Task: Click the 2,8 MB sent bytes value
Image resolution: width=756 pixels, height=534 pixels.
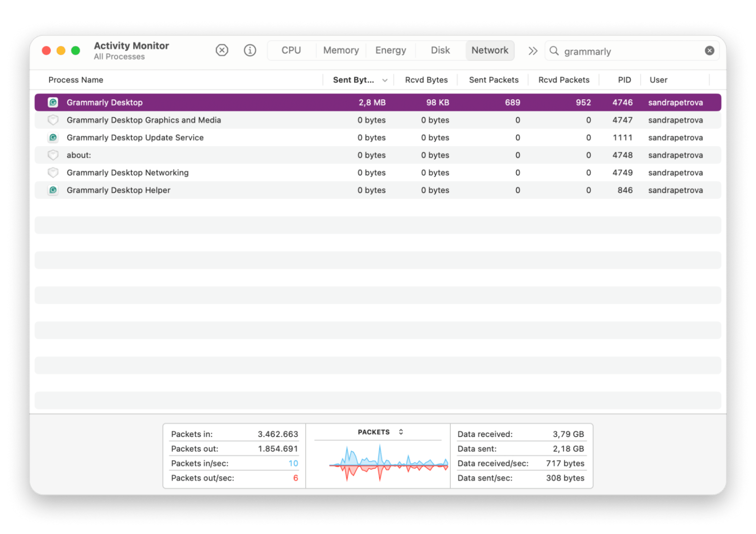Action: (372, 102)
